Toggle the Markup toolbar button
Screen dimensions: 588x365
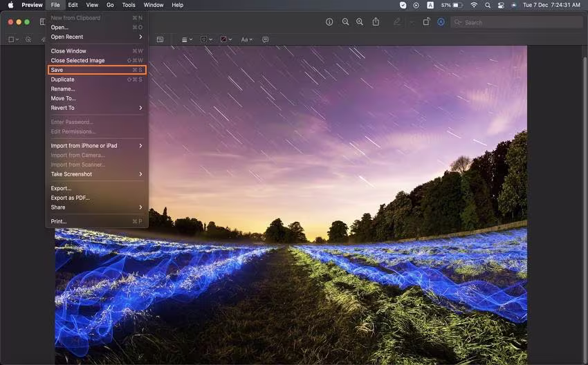(x=441, y=22)
